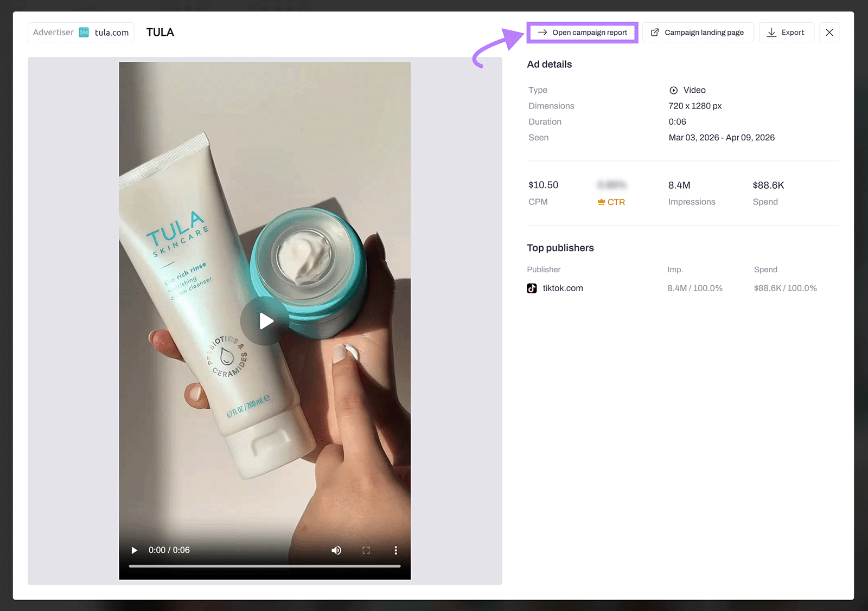Viewport: 868px width, 611px height.
Task: Click the $88.6K / 100.0% publisher spend cell
Action: [785, 288]
